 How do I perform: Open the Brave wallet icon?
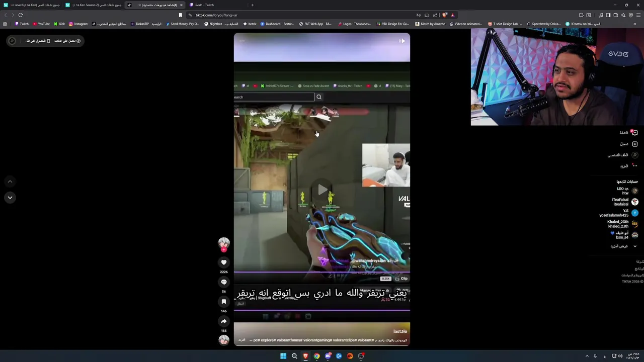point(616,15)
